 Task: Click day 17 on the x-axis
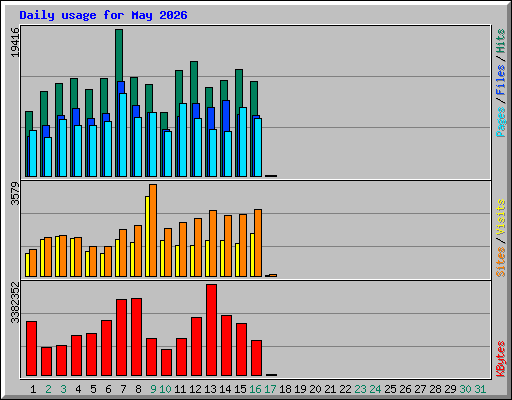270,389
